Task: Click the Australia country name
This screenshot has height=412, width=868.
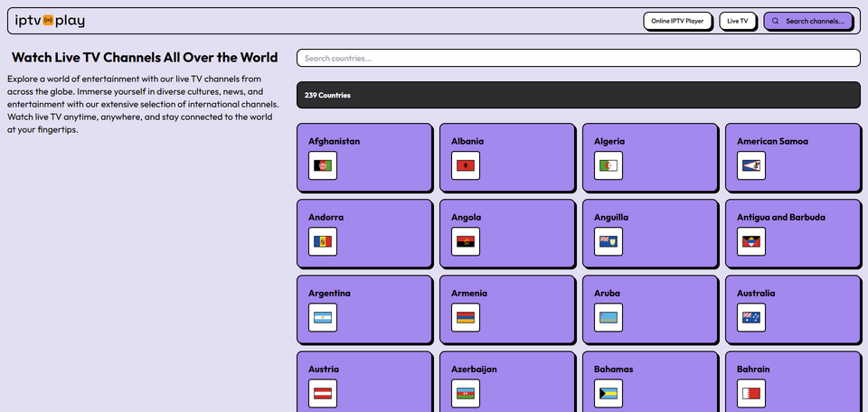Action: point(756,293)
